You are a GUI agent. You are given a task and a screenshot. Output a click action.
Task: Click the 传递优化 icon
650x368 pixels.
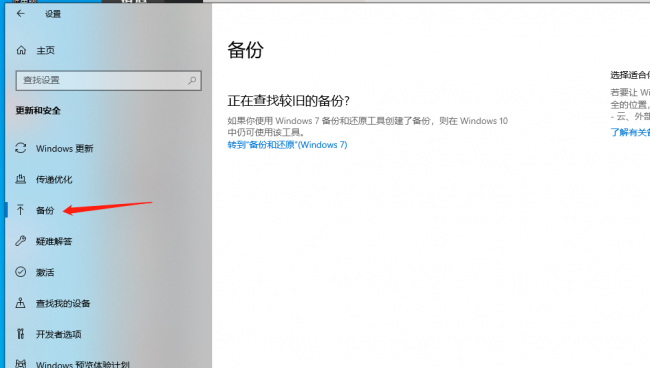pyautogui.click(x=20, y=179)
